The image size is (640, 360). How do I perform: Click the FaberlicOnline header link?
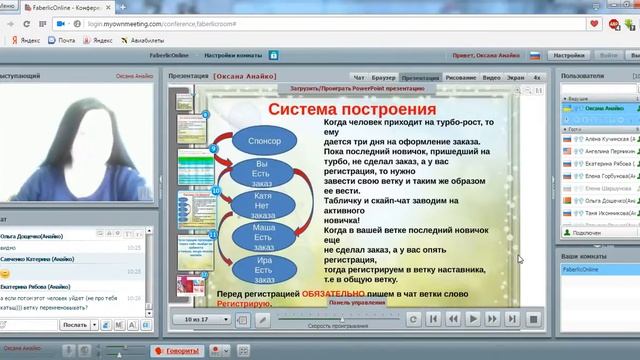click(169, 56)
